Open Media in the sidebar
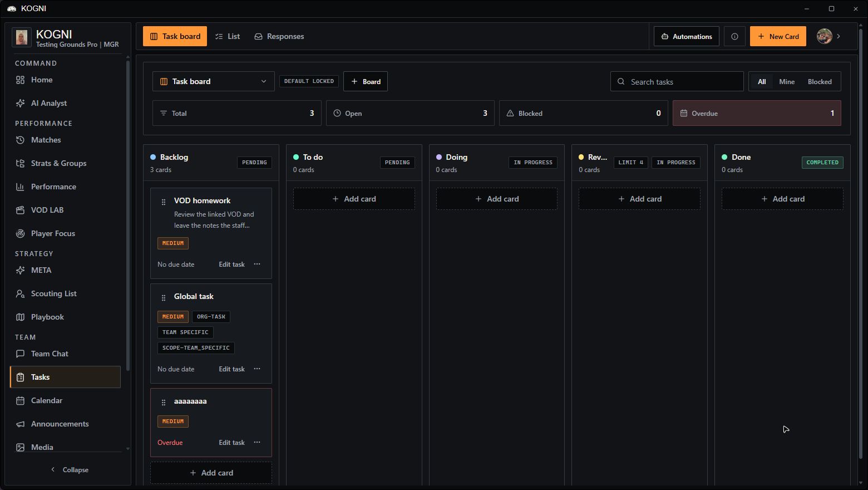Screen dimensions: 868x490 [65, 447]
